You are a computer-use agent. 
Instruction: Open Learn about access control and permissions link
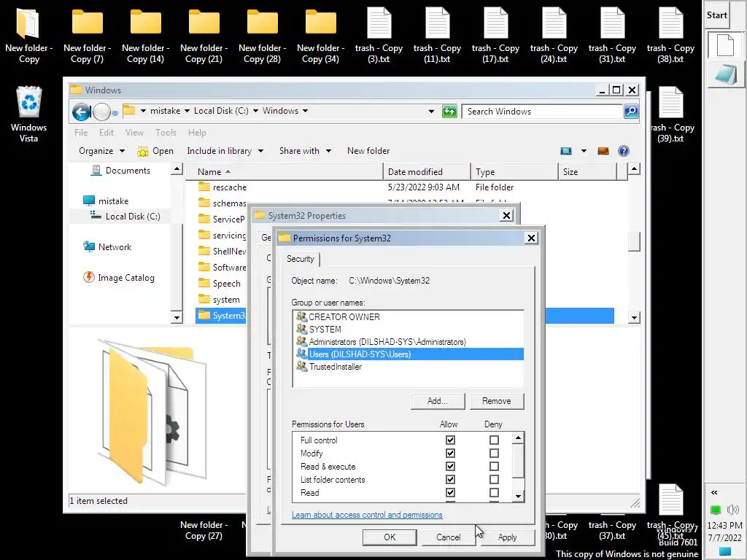click(367, 515)
